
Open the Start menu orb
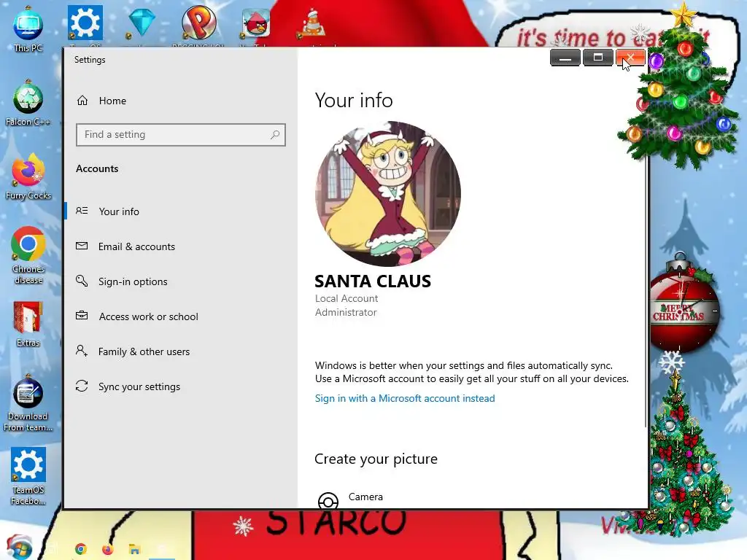19,548
